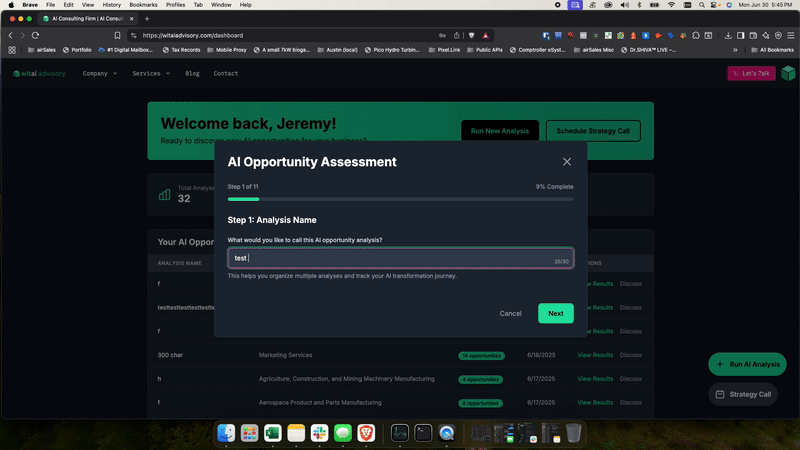Open Terminal from the Dock
The image size is (800, 450).
pyautogui.click(x=423, y=433)
